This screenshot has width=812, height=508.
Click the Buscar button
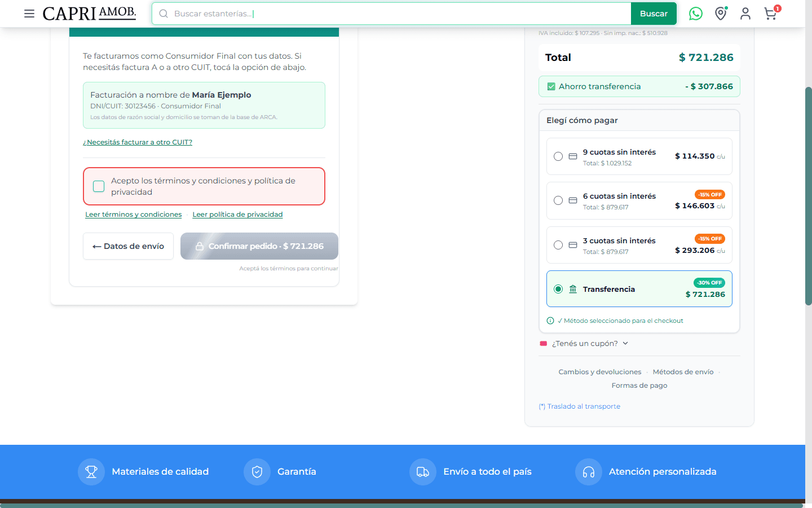654,14
